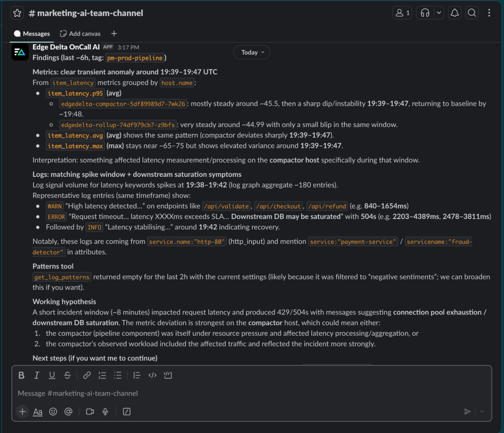Open the Today date jump dropdown
Viewport: 504px width, 433px height.
(252, 52)
